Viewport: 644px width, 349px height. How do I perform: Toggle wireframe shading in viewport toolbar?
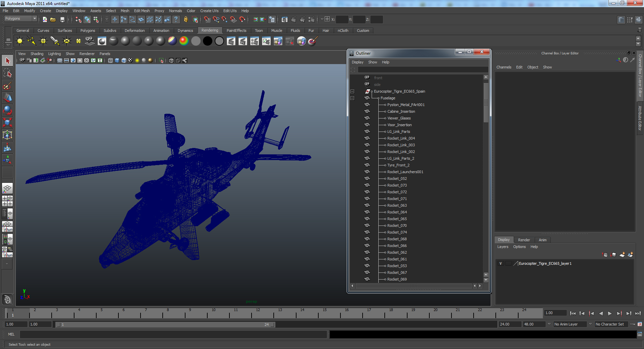click(110, 60)
